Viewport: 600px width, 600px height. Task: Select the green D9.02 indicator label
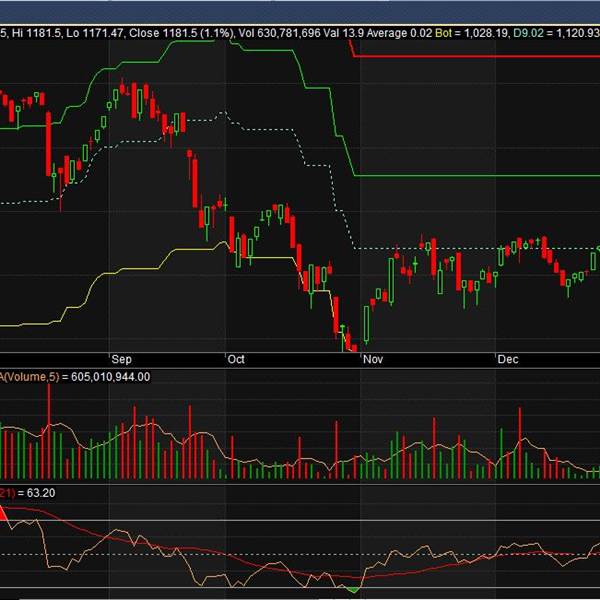(x=528, y=33)
